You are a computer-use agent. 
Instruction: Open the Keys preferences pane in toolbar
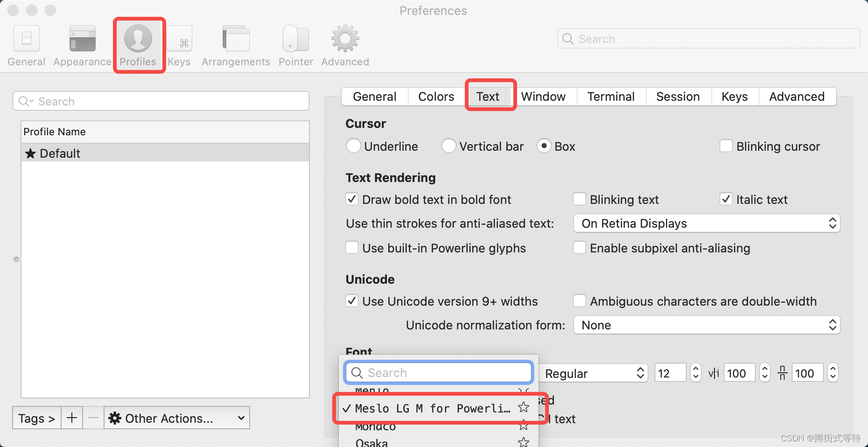click(x=179, y=46)
